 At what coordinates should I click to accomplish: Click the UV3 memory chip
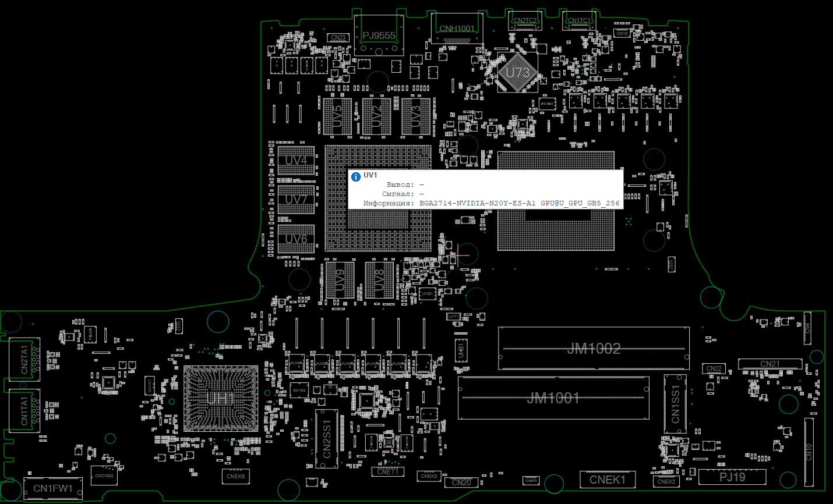coord(415,116)
